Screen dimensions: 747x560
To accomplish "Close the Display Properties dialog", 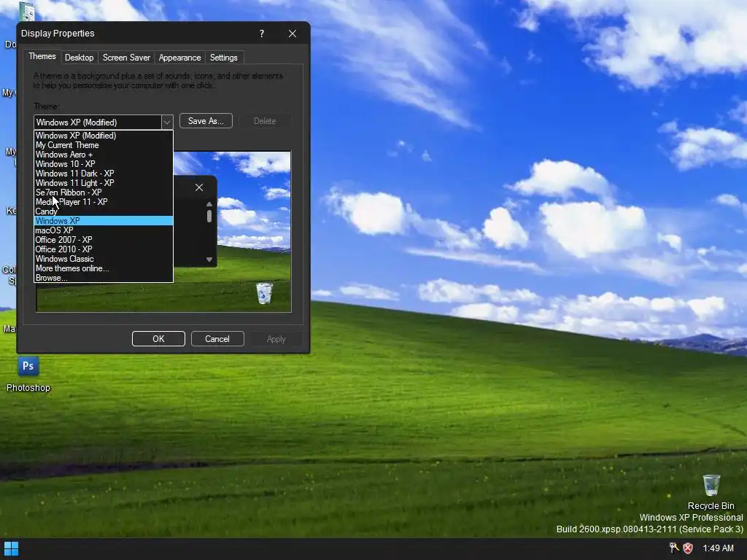I will [293, 34].
